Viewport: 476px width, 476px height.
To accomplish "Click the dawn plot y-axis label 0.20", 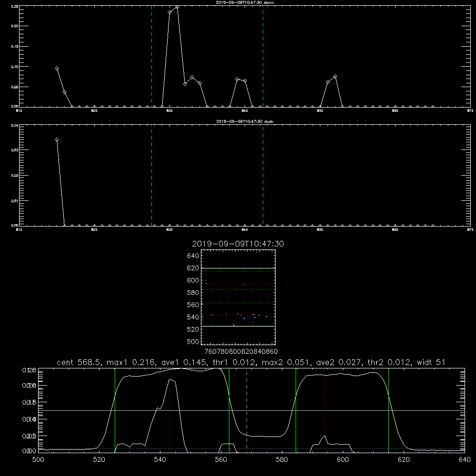I will click(15, 26).
